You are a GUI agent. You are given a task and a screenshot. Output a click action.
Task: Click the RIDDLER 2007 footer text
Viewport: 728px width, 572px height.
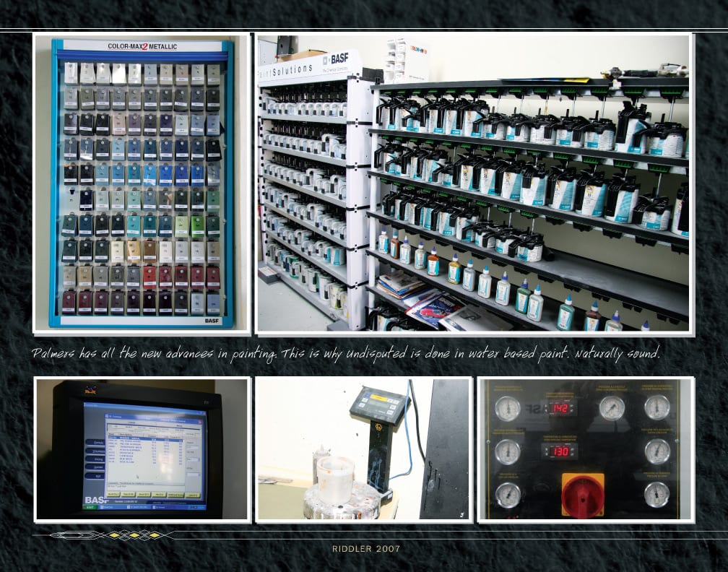pos(365,549)
